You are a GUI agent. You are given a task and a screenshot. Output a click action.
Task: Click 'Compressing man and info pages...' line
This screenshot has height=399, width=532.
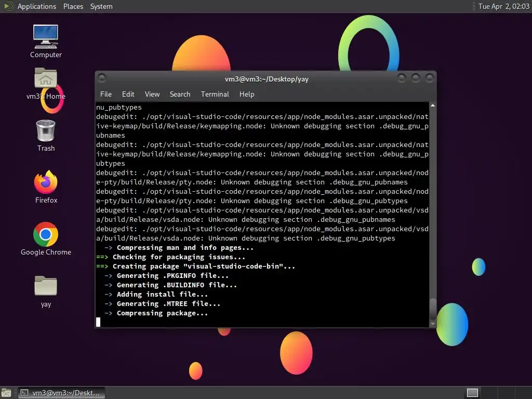(x=185, y=248)
